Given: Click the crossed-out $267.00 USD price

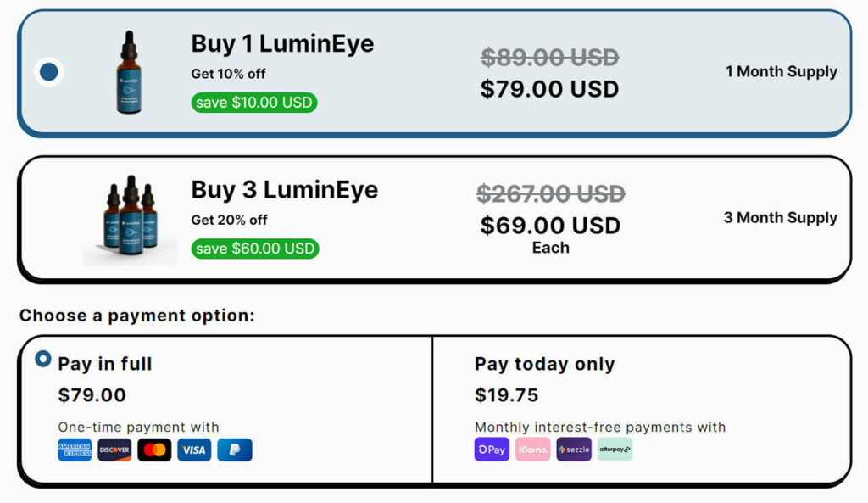Looking at the screenshot, I should [551, 194].
